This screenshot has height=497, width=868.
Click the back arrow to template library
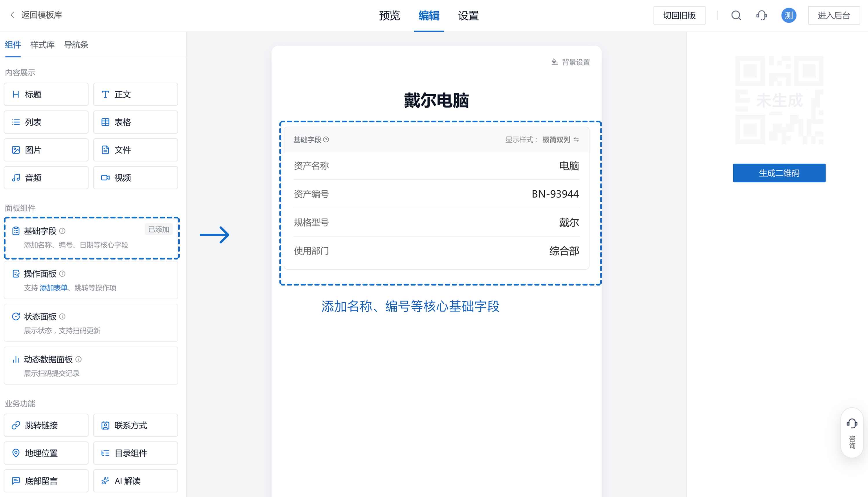coord(13,15)
